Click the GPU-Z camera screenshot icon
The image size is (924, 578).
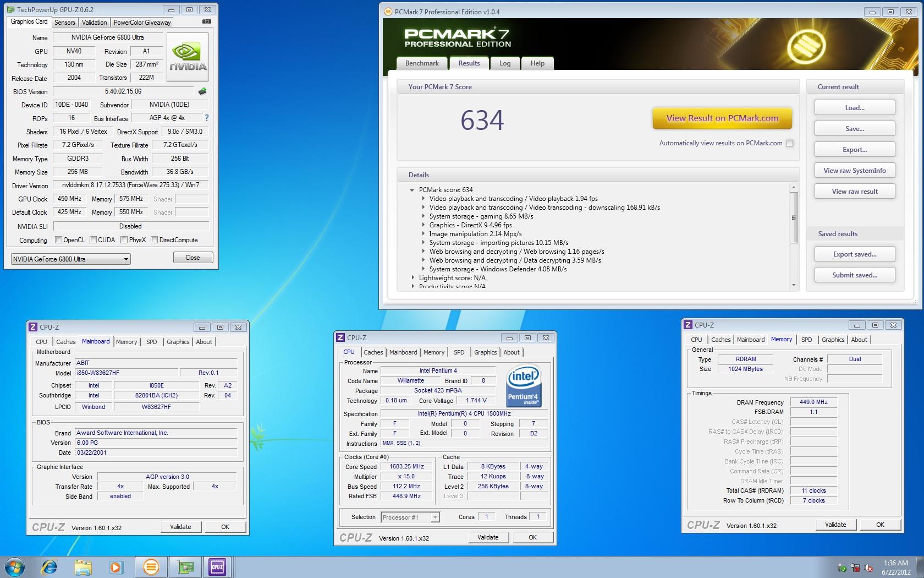(x=207, y=21)
